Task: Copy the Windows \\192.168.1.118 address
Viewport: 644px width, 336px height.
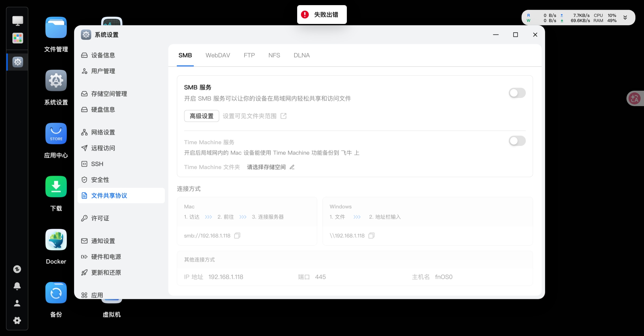Action: pos(371,235)
